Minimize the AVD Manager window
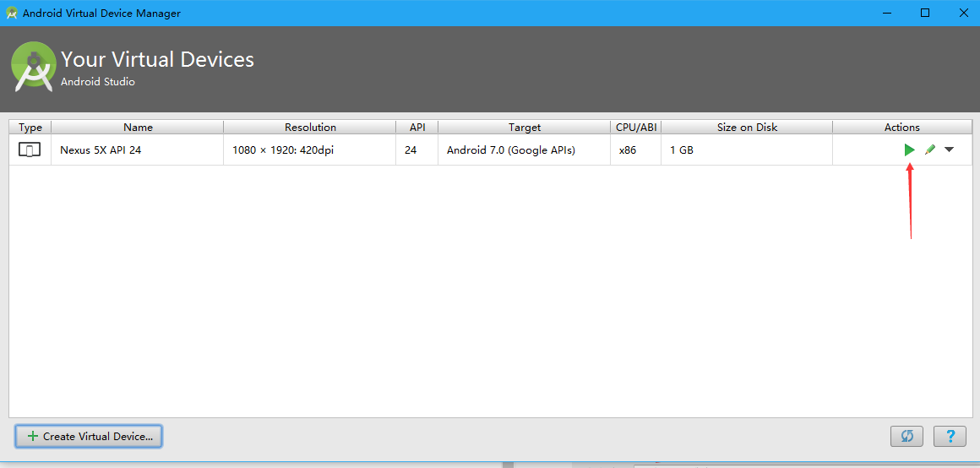Viewport: 980px width, 468px height. tap(888, 13)
